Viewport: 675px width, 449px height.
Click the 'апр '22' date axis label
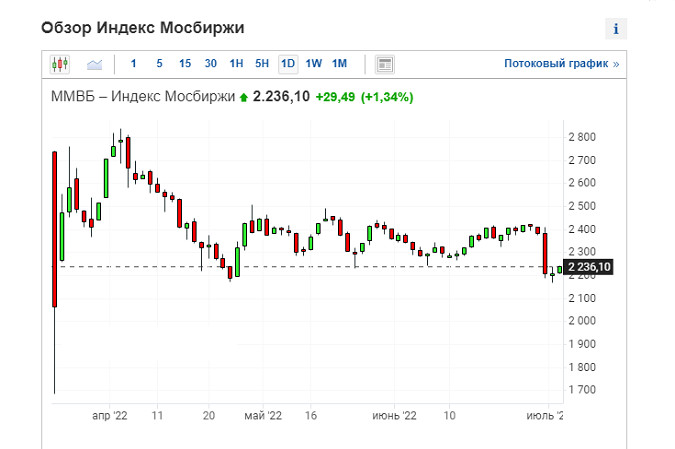(110, 416)
